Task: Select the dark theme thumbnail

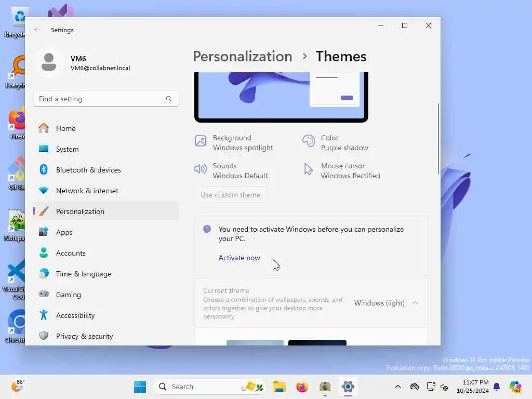Action: tap(317, 343)
